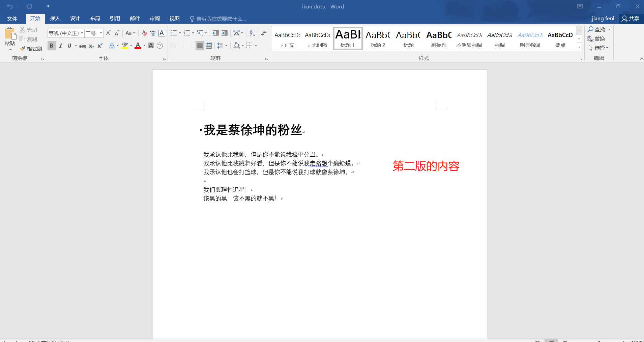Click the 替换 replace button
Screen dimensions: 644x342
click(596, 39)
